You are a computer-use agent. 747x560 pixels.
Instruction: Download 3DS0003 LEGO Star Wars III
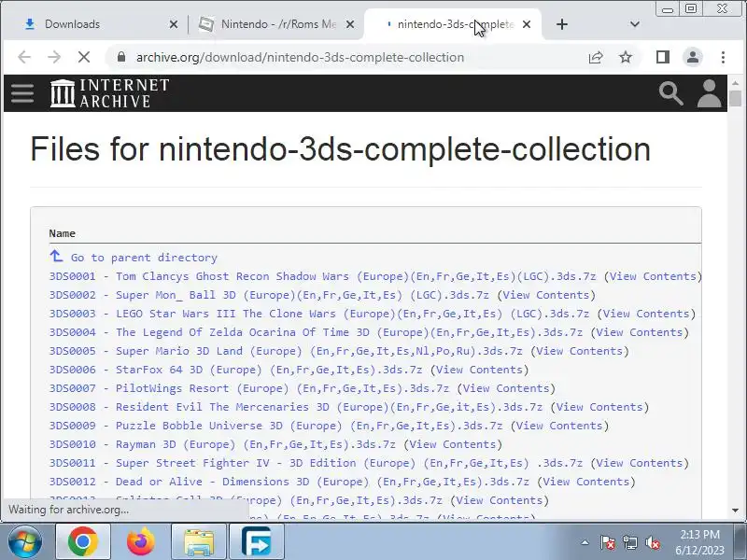[x=319, y=314]
